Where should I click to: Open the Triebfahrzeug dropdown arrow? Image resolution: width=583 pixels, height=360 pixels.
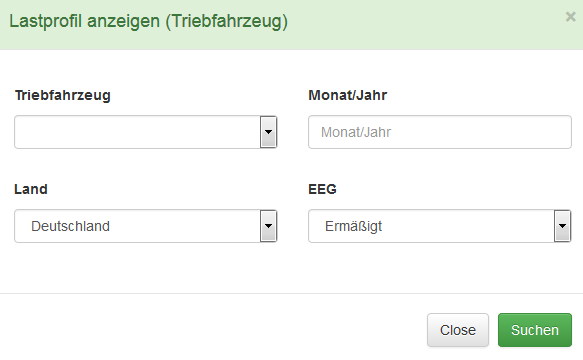point(268,132)
